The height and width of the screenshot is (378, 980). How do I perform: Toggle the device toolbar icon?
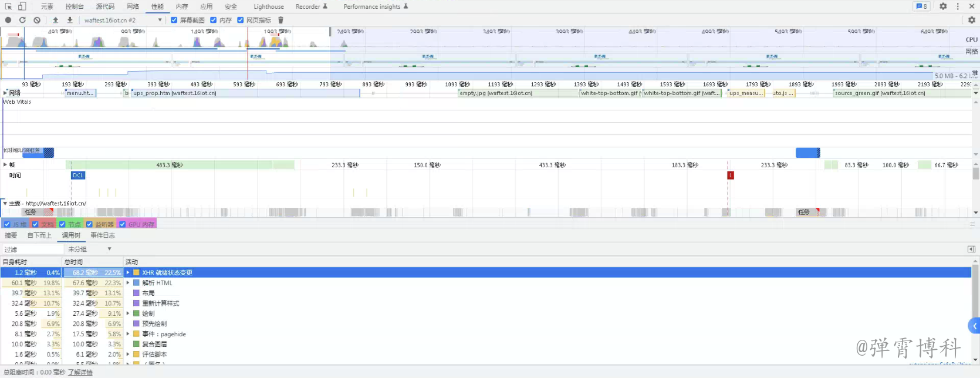[22, 6]
